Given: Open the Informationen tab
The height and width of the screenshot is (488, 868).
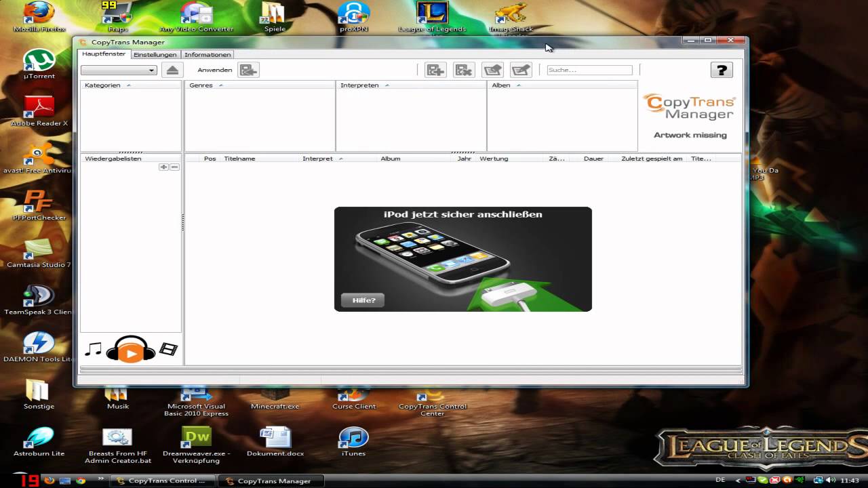Looking at the screenshot, I should [208, 54].
